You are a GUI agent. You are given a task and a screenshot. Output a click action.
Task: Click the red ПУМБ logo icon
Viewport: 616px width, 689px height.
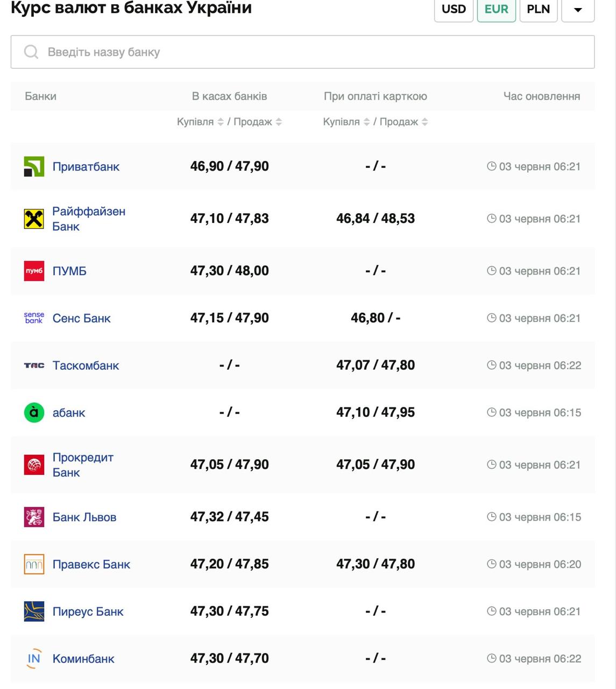(x=34, y=271)
